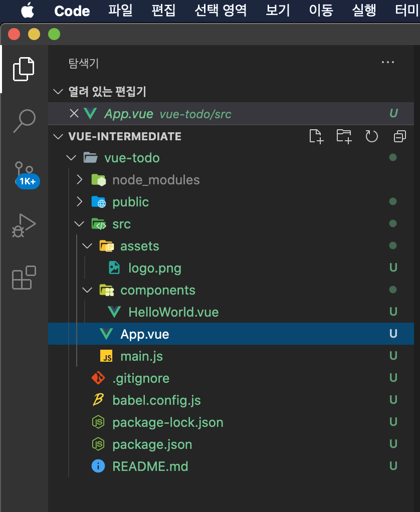Open the 보기 menu
This screenshot has width=420, height=512.
[278, 11]
